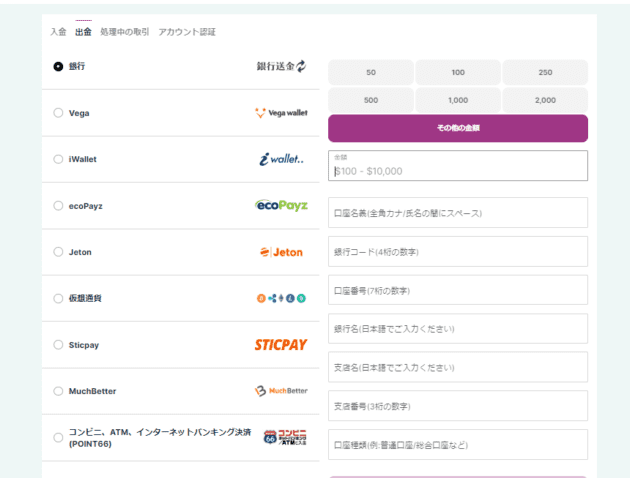The height and width of the screenshot is (478, 630).
Task: Open the 処理中の取引 tab
Action: click(125, 32)
